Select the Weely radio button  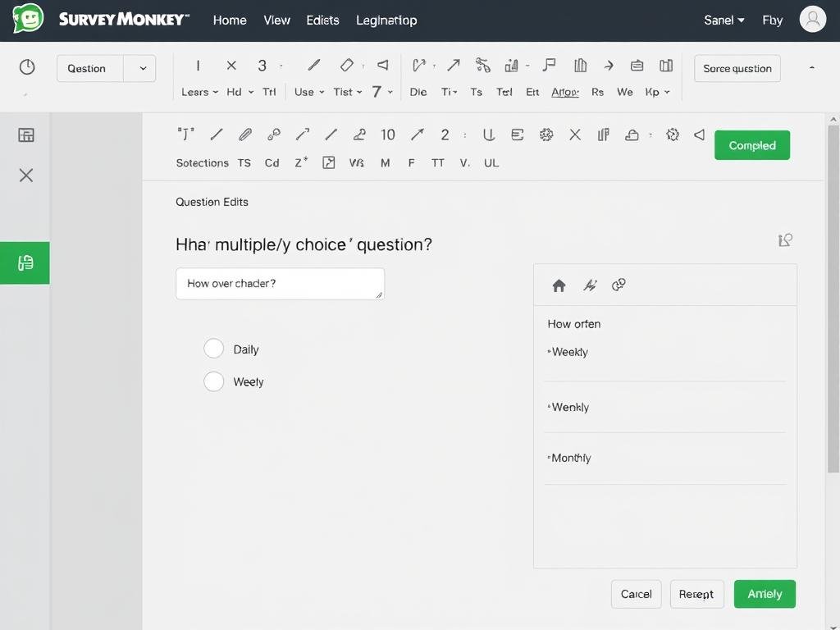213,381
